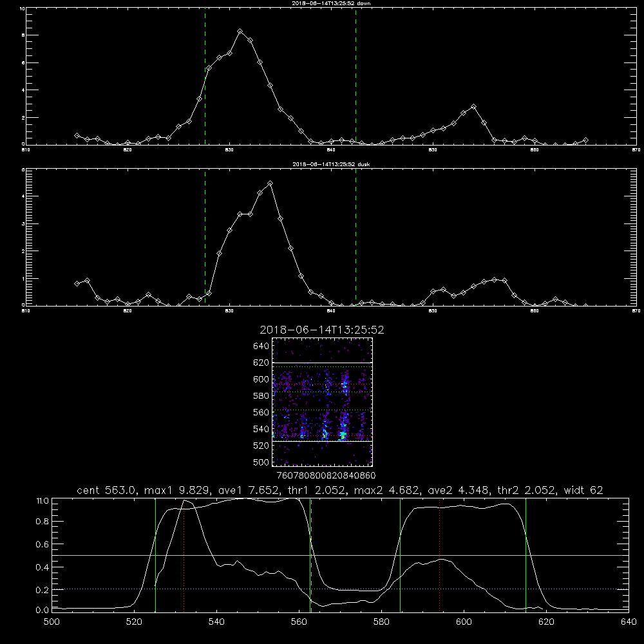Click the timestamp title above the heatmap
Viewport: 644px width, 644px height.
(322, 330)
